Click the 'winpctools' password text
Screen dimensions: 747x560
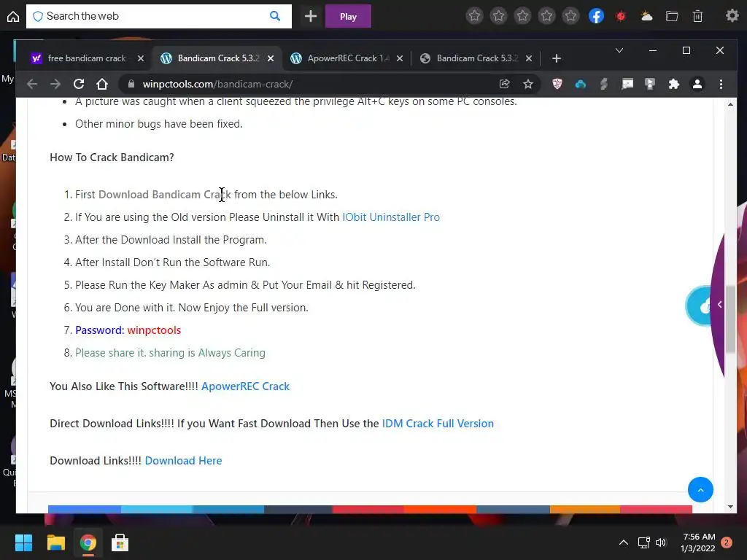(x=154, y=330)
